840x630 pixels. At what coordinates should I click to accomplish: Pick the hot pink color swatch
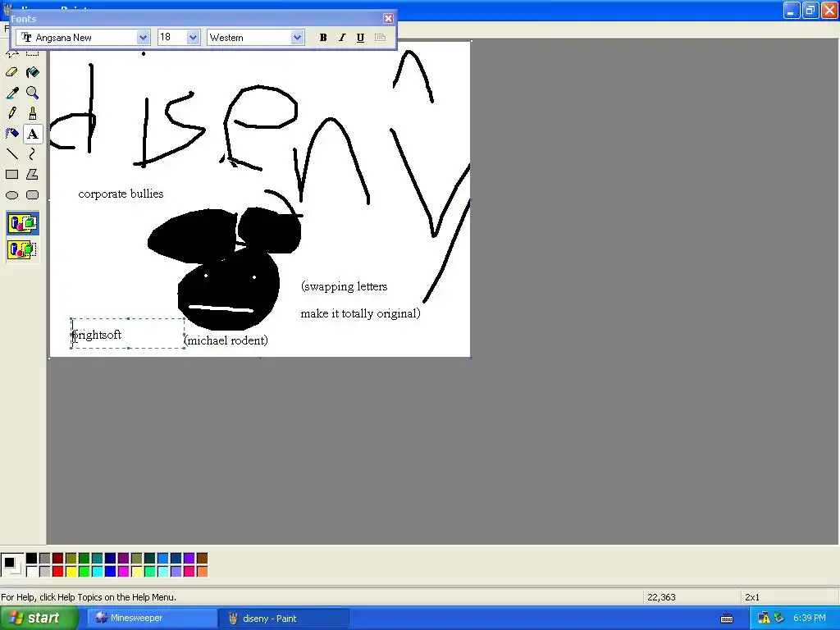tap(189, 572)
